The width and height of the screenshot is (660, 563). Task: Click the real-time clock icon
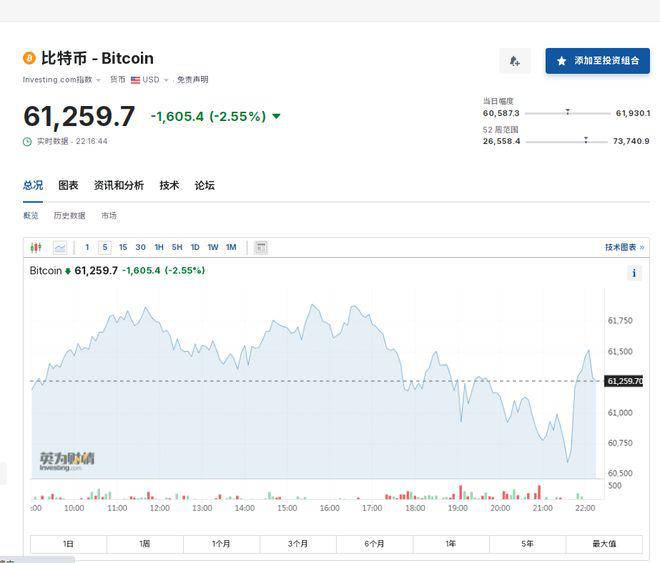(x=27, y=141)
